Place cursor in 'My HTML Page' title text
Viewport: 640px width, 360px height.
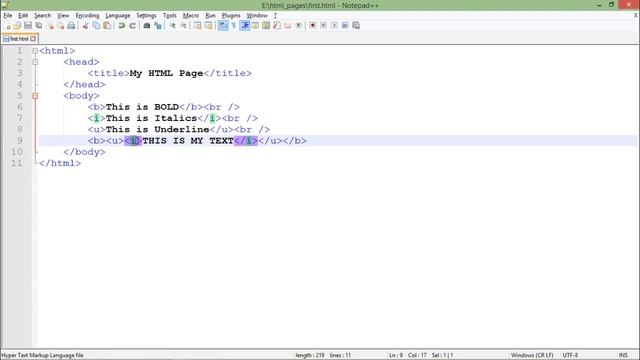pos(166,73)
